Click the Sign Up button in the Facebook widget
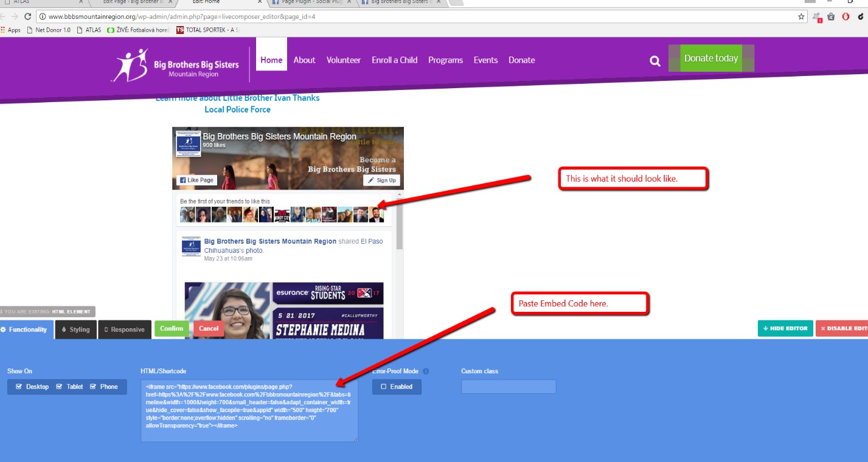This screenshot has width=868, height=462. click(382, 180)
